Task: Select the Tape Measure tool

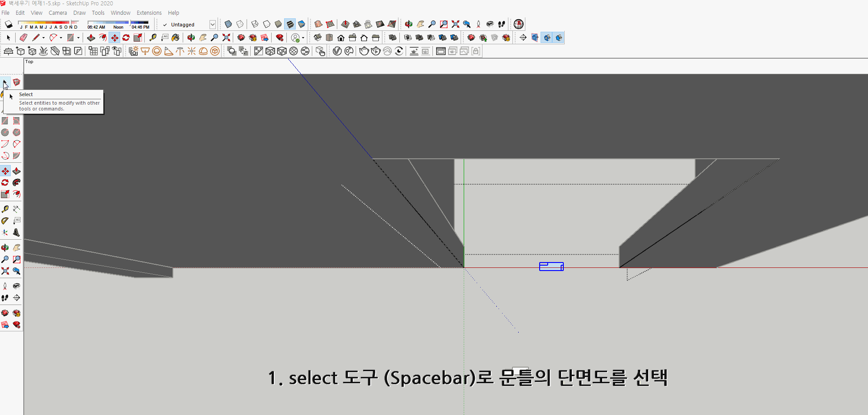Action: pos(153,38)
